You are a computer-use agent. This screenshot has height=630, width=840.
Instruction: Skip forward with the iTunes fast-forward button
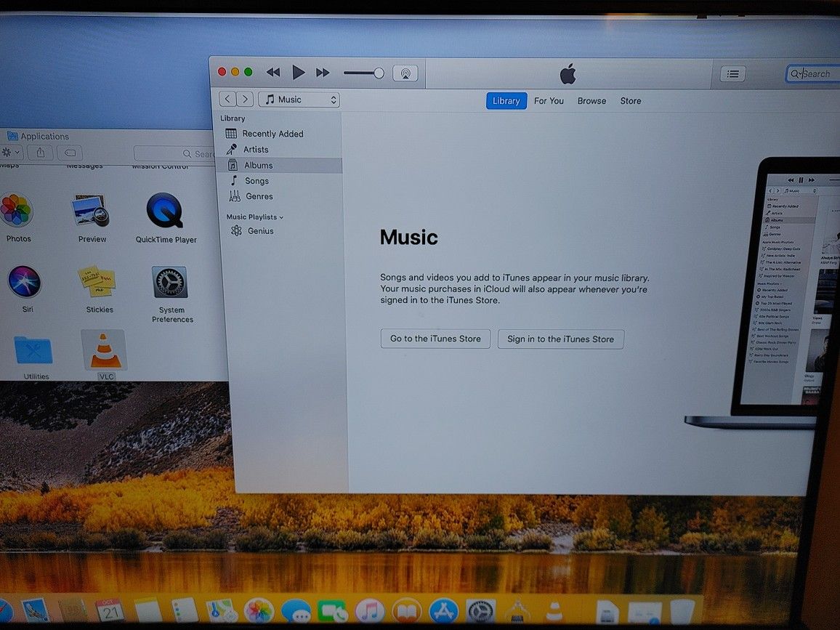pos(323,73)
